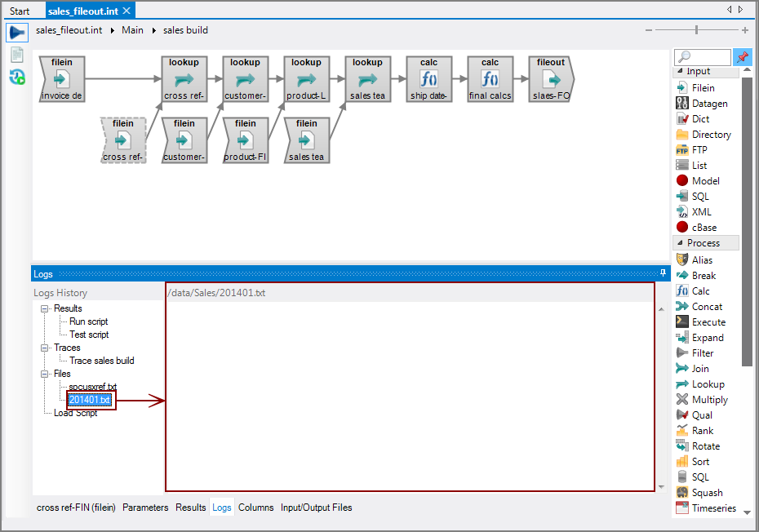Click the Run script play icon
Image resolution: width=759 pixels, height=532 pixels.
pyautogui.click(x=17, y=33)
